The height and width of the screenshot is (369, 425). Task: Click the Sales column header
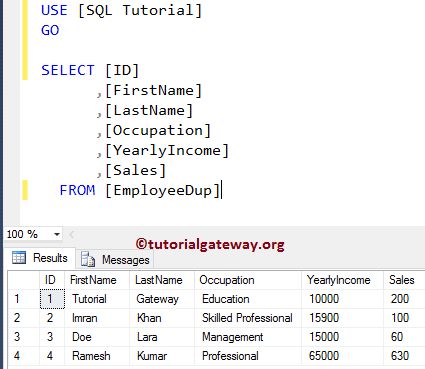coord(404,280)
